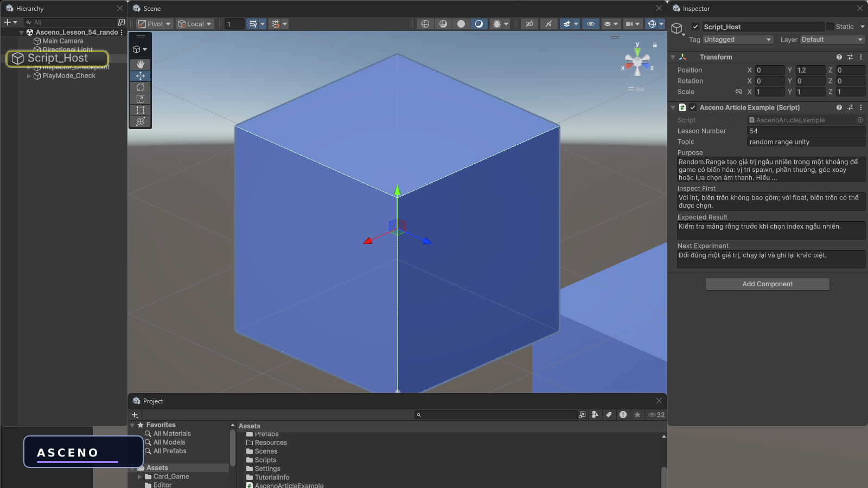The height and width of the screenshot is (488, 868).
Task: Open Transform component kebab menu
Action: pos(861,57)
